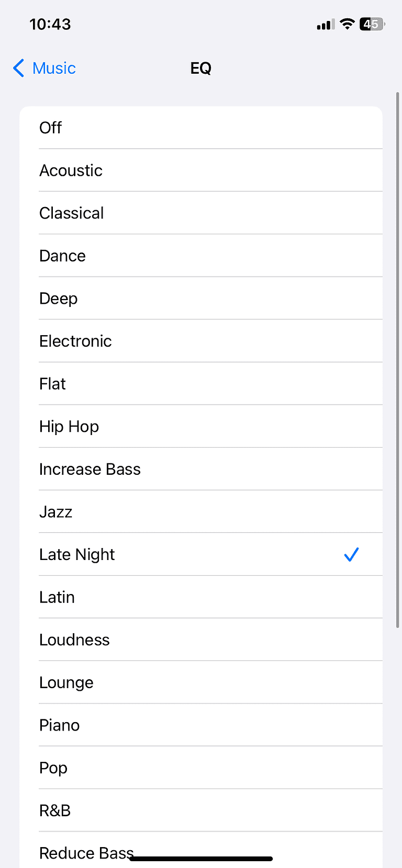Tap the blue checkmark next to Late Night
The width and height of the screenshot is (402, 868).
(351, 554)
